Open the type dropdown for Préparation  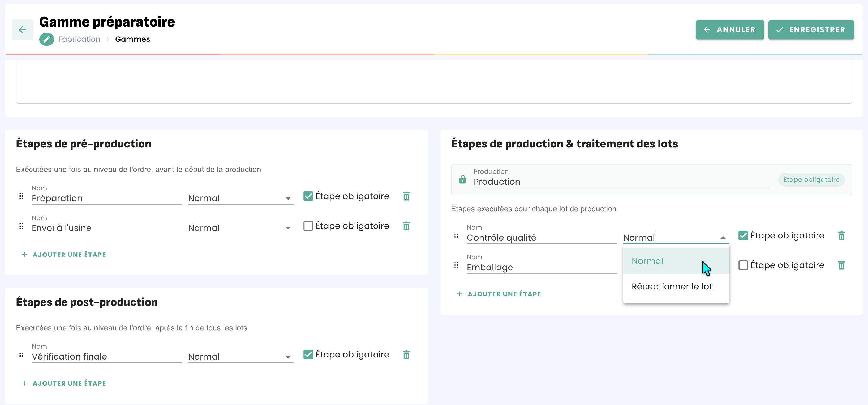tap(240, 198)
